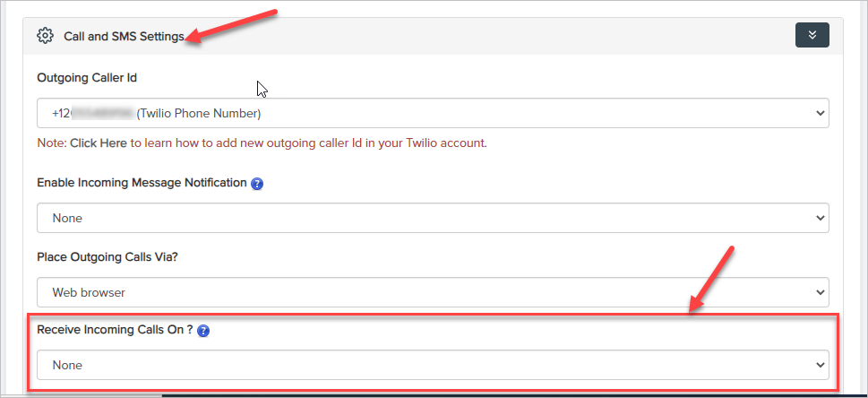Follow the Click Here link in the note

point(98,143)
